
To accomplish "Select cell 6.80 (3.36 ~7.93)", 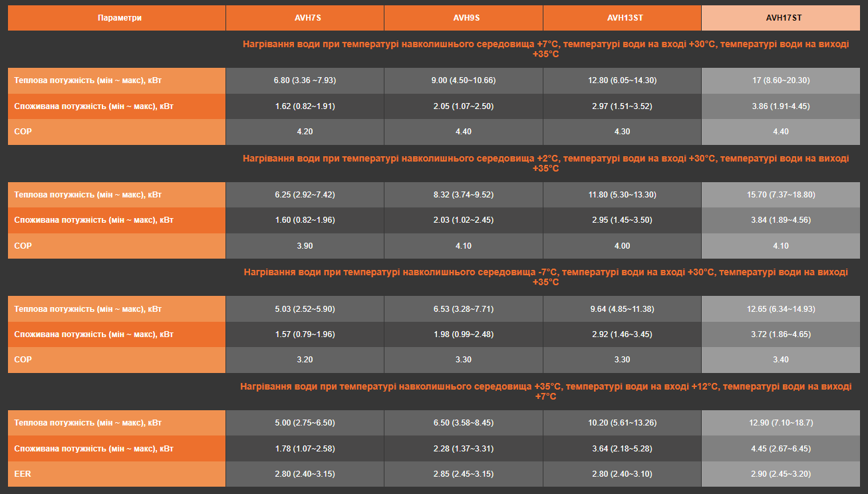I will 305,80.
